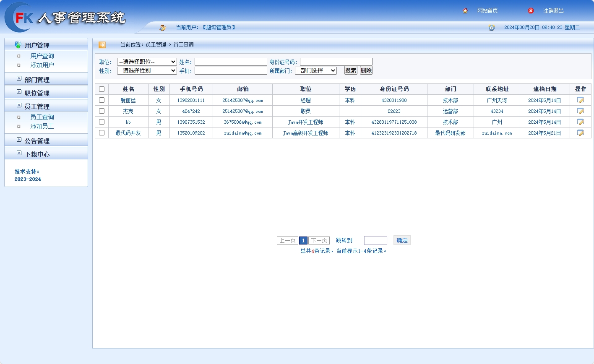Click the bullet icon beside 员工查询
Image resolution: width=594 pixels, height=364 pixels.
[x=18, y=117]
